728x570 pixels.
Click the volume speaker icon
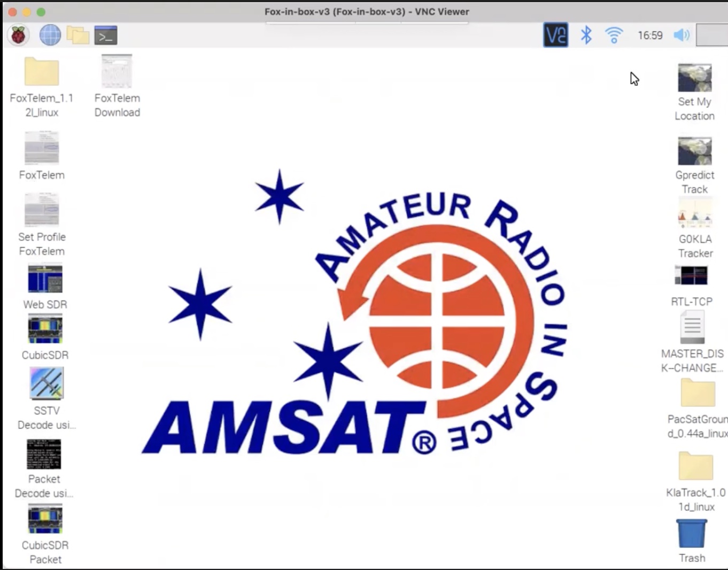(x=681, y=35)
